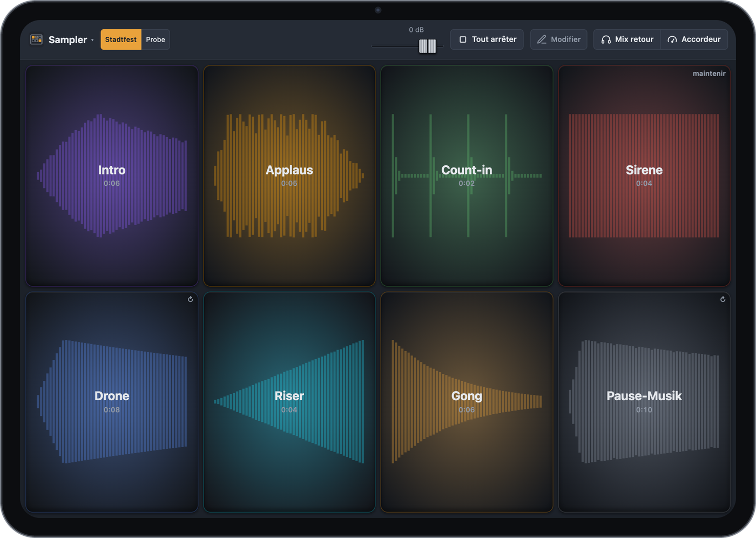756x538 pixels.
Task: Click the Modifier edit button
Action: pos(558,39)
